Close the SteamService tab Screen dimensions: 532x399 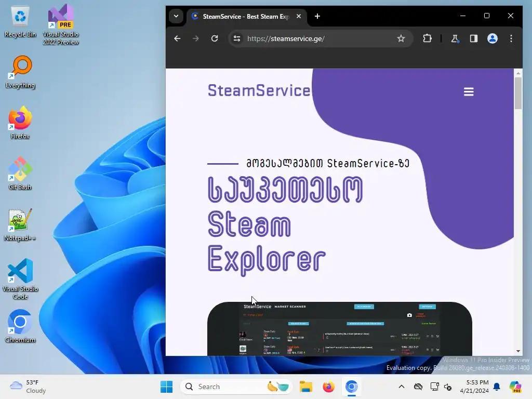pos(299,16)
